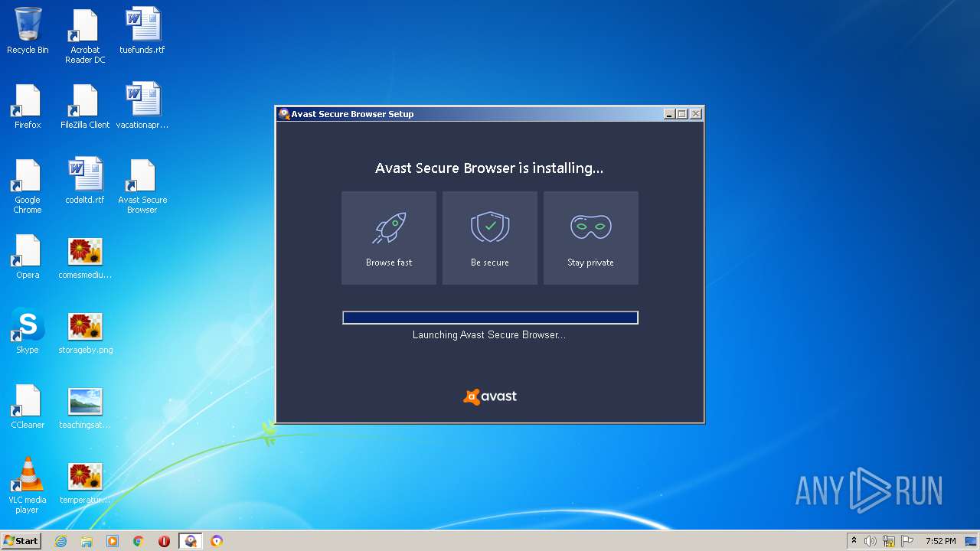Open the volume speaker tray icon
The height and width of the screenshot is (551, 980).
(x=871, y=541)
